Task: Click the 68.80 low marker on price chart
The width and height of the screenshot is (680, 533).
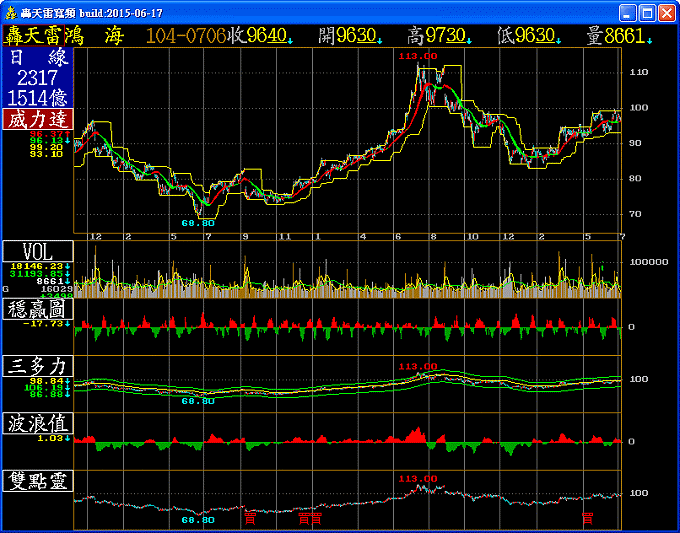Action: pos(198,222)
